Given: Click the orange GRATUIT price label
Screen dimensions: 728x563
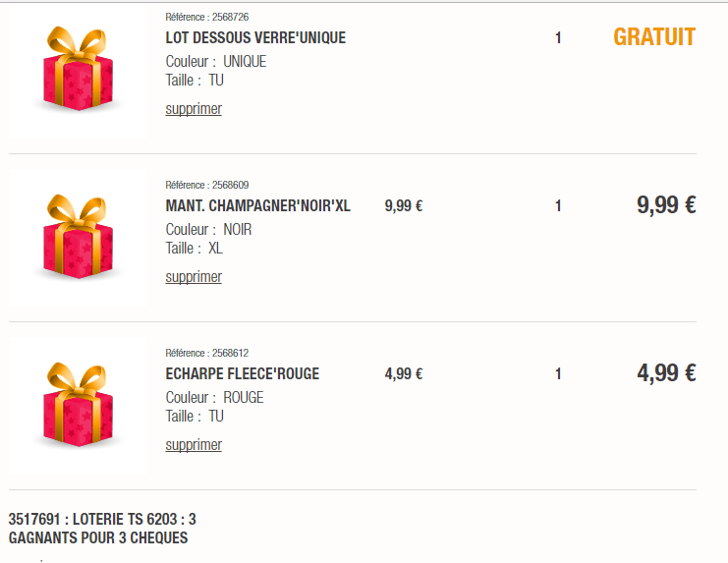Looking at the screenshot, I should 654,37.
